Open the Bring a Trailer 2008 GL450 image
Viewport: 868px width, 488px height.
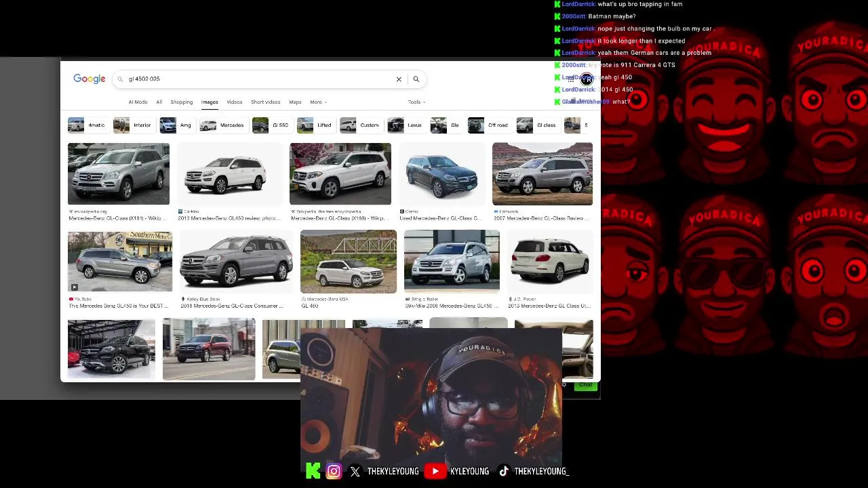(452, 262)
